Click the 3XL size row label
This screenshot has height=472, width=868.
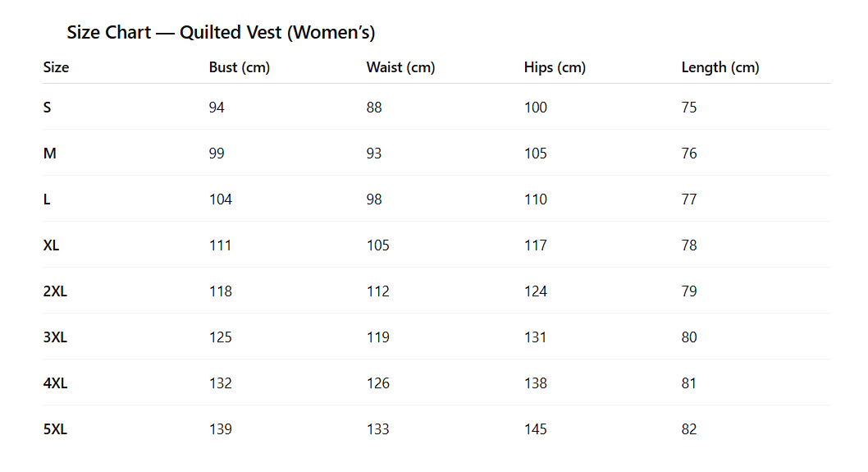[x=55, y=337]
